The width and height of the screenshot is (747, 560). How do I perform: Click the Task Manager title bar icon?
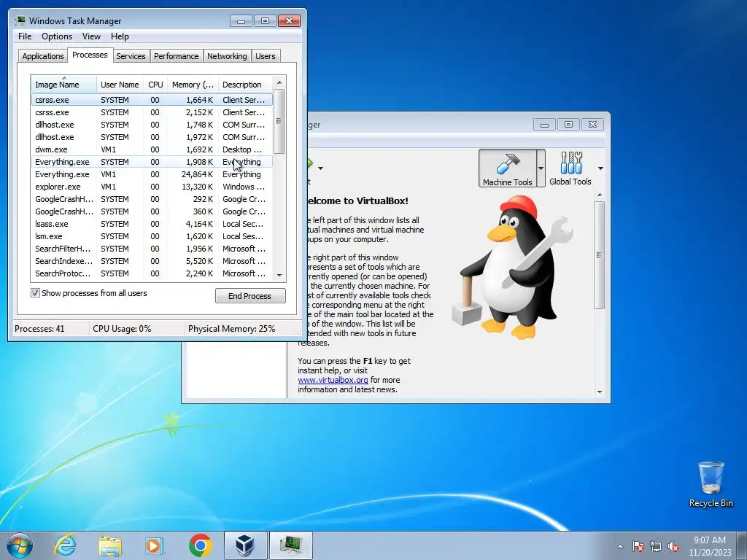20,20
